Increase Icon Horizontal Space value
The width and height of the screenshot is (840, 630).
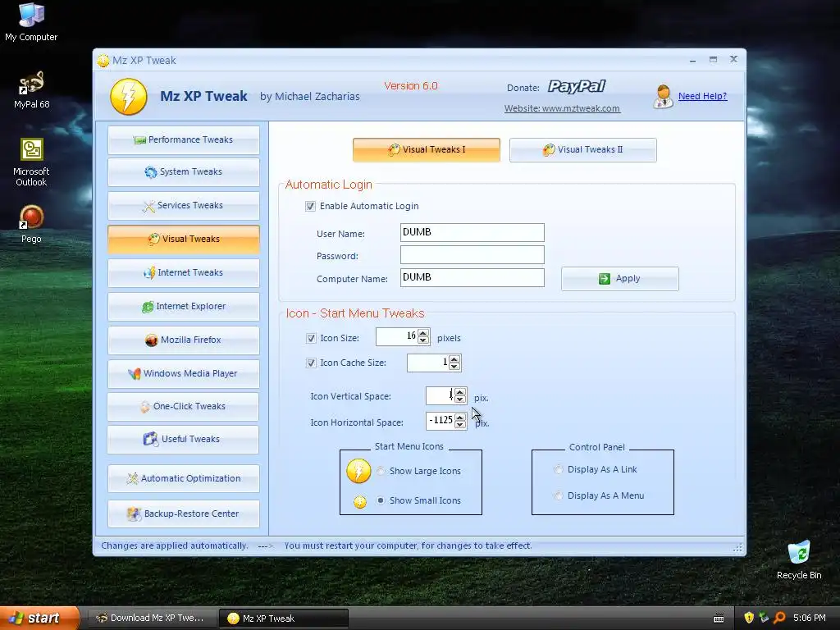pyautogui.click(x=460, y=418)
